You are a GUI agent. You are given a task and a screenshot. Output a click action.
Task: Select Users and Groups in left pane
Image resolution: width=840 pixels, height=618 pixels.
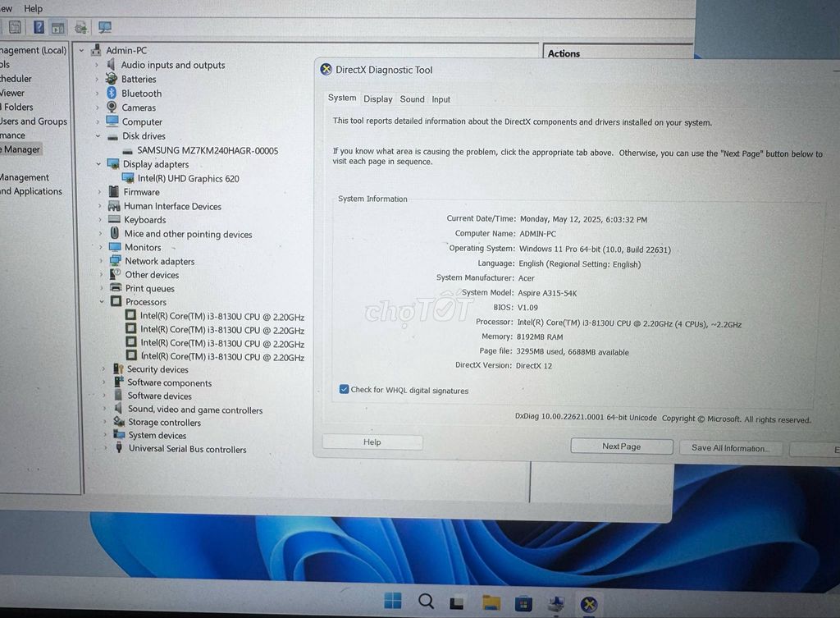pyautogui.click(x=34, y=121)
